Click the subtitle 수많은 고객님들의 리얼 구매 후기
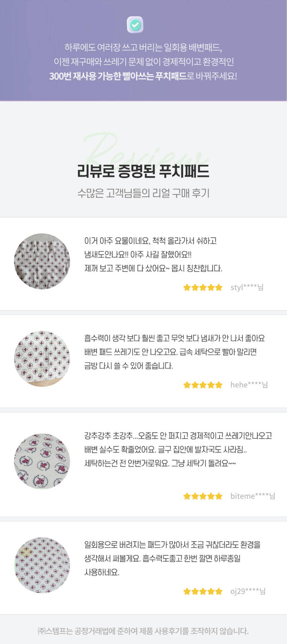 coord(143,193)
